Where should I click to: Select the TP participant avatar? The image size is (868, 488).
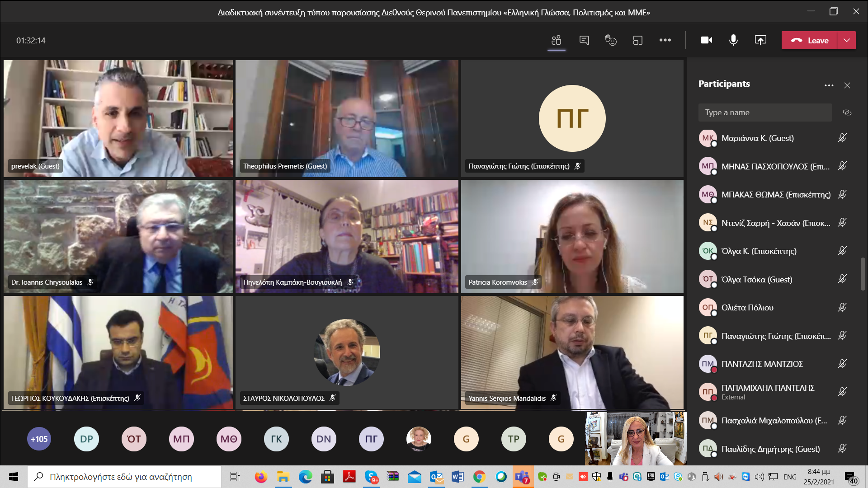pyautogui.click(x=514, y=439)
